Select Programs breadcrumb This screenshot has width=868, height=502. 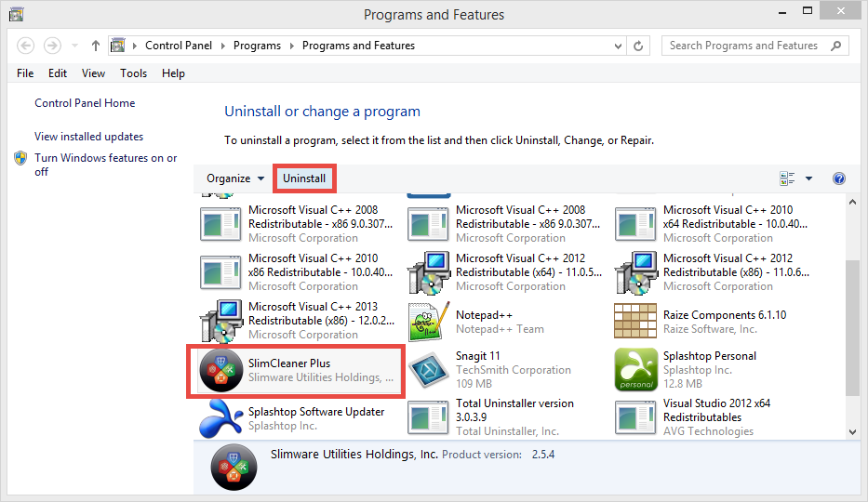[x=257, y=46]
